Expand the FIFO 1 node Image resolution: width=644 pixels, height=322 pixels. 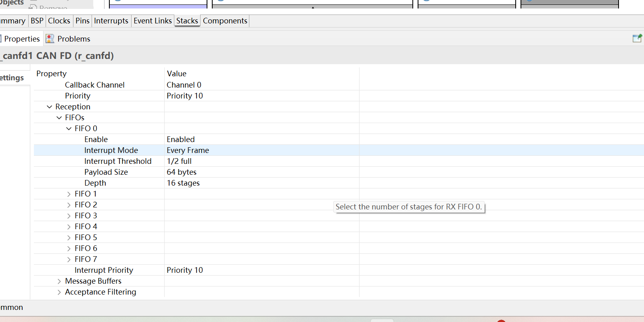click(69, 194)
